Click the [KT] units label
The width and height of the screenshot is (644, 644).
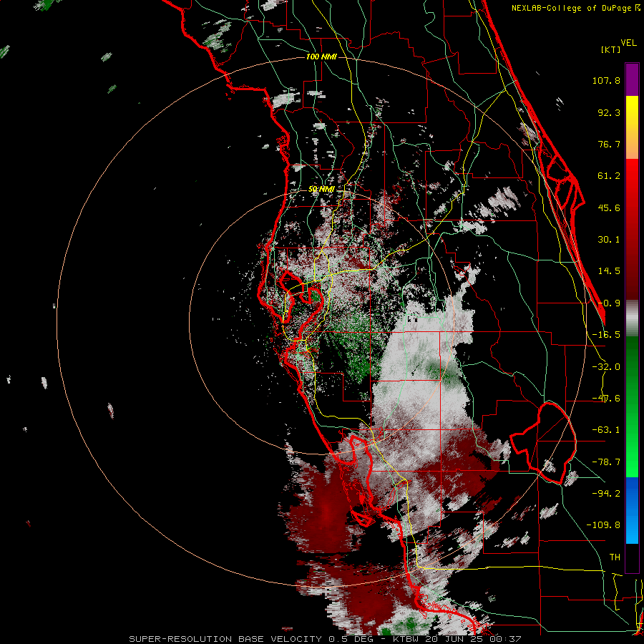(x=610, y=49)
